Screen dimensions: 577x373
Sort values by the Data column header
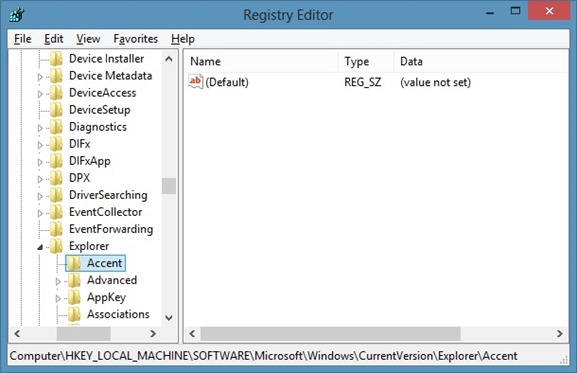[481, 61]
